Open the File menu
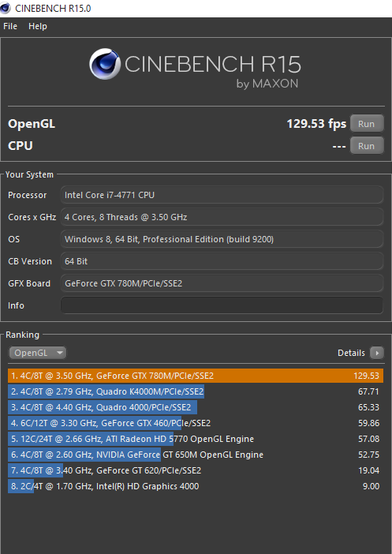This screenshot has width=392, height=554. 10,26
